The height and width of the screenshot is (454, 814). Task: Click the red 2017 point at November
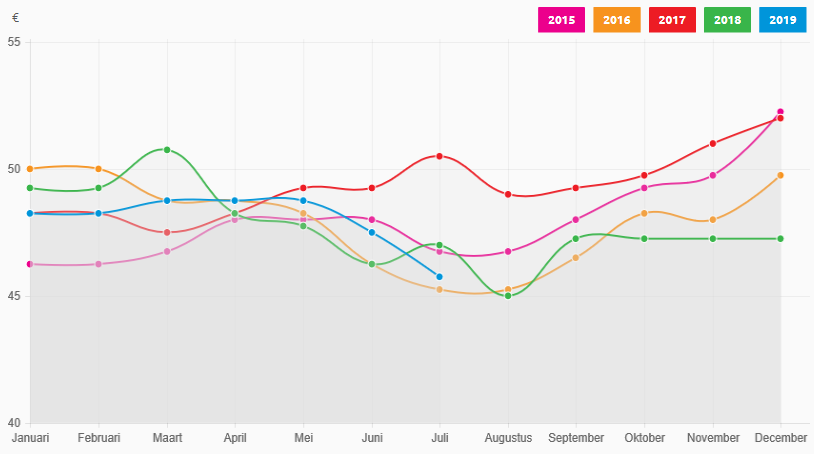[713, 143]
